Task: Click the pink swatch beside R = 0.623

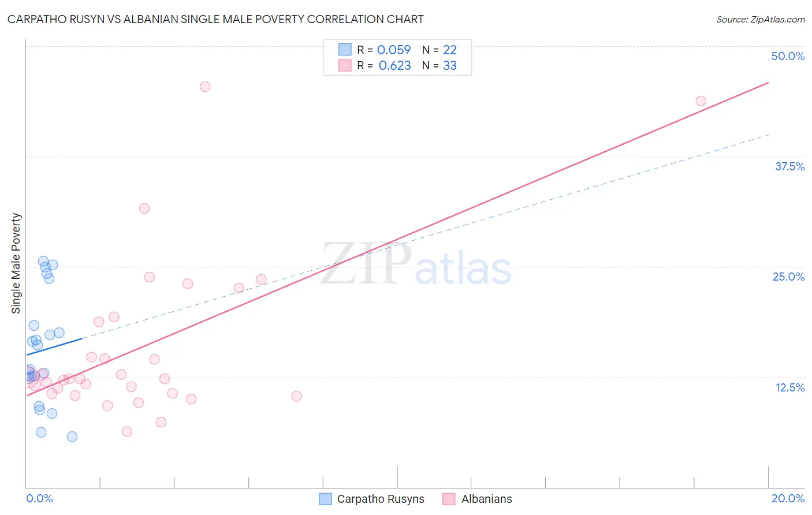Action: [x=345, y=65]
